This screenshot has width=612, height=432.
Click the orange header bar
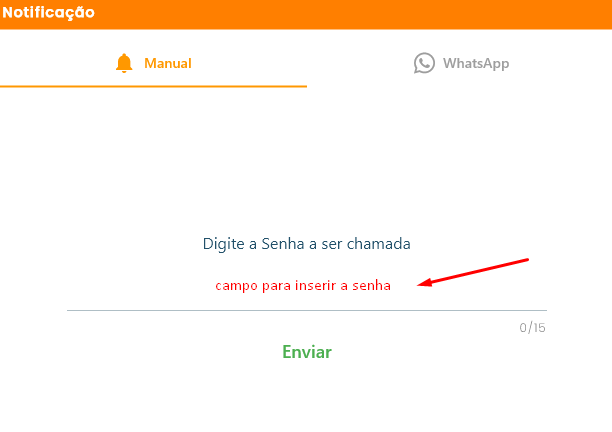coord(306,14)
